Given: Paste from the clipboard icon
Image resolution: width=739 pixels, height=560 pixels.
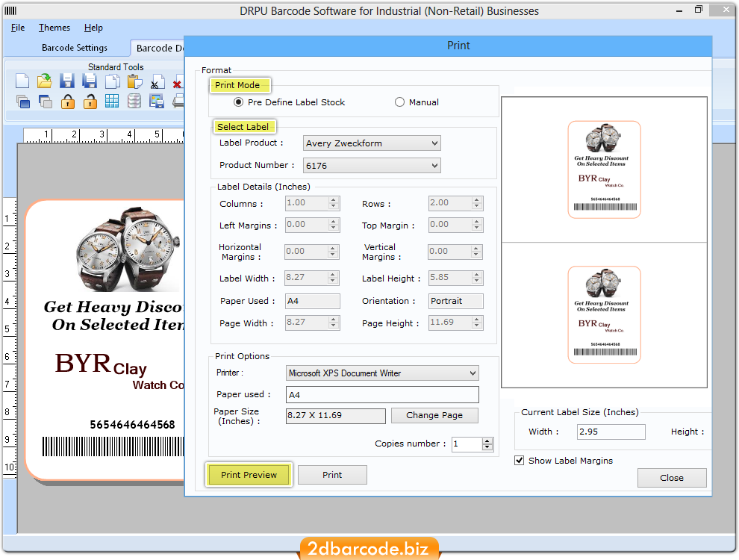Looking at the screenshot, I should click(134, 81).
